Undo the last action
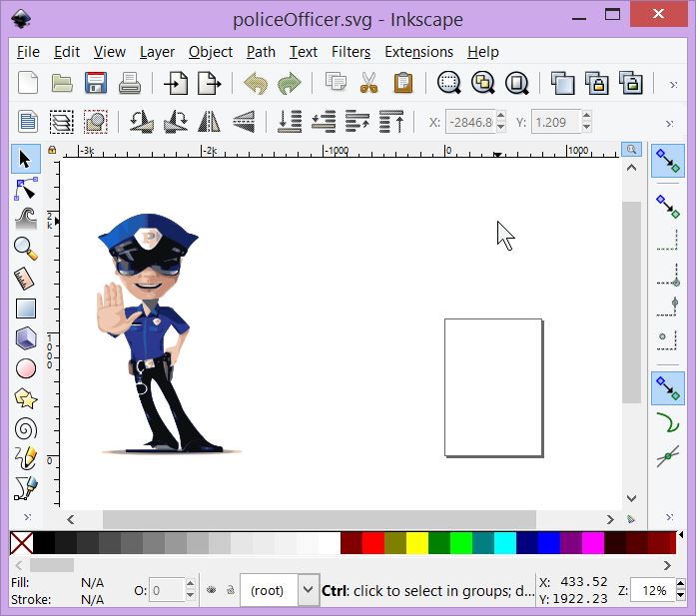 (256, 83)
